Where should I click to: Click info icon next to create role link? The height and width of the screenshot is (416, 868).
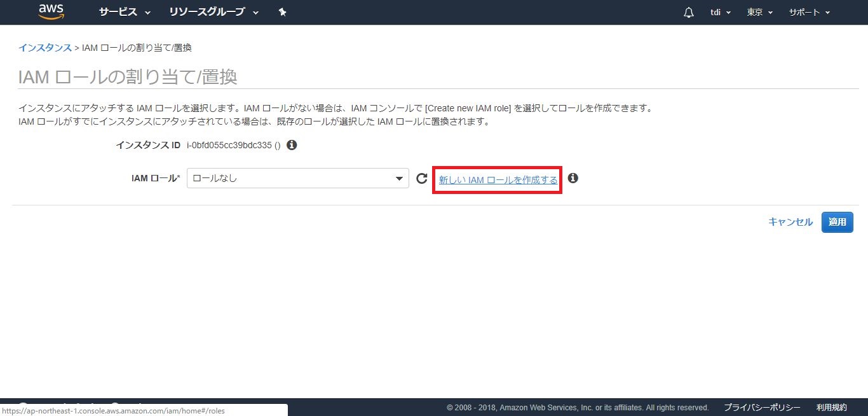pos(573,178)
